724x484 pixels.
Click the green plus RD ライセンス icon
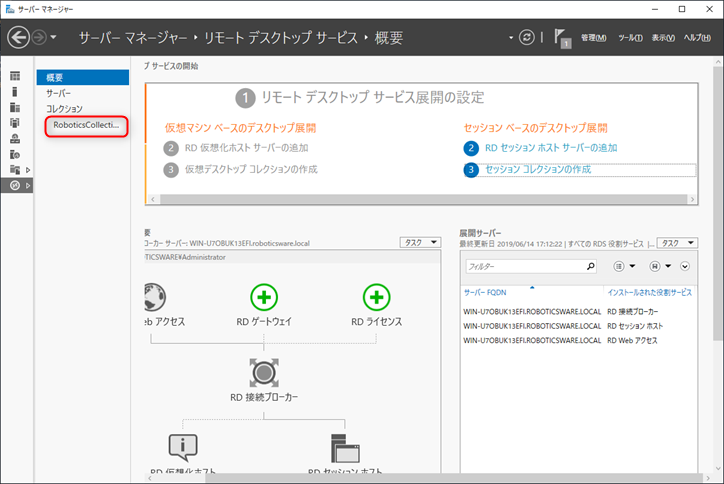point(376,297)
